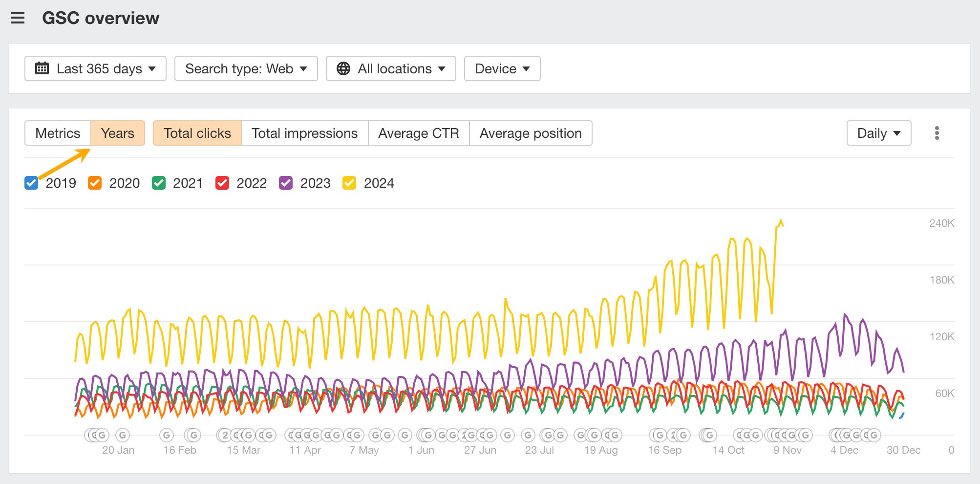
Task: Hide the 2023 purple series
Action: [286, 183]
